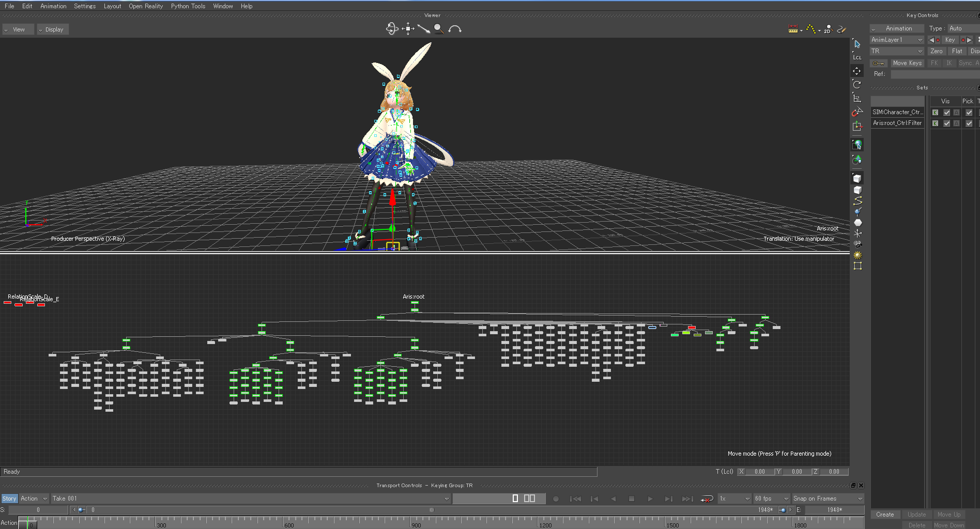980x529 pixels.
Task: Toggle the K button for Aris:root_Ctrl:Filter set
Action: click(935, 123)
